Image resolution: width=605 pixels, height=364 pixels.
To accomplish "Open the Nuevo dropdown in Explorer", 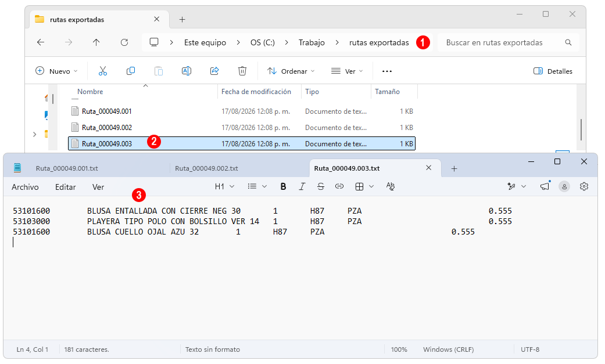I will pyautogui.click(x=57, y=71).
